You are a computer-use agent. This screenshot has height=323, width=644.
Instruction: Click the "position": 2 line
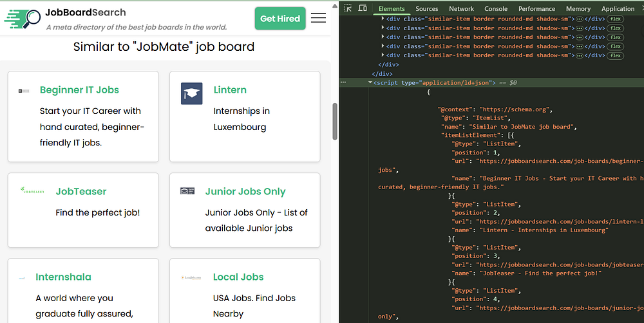[476, 212]
